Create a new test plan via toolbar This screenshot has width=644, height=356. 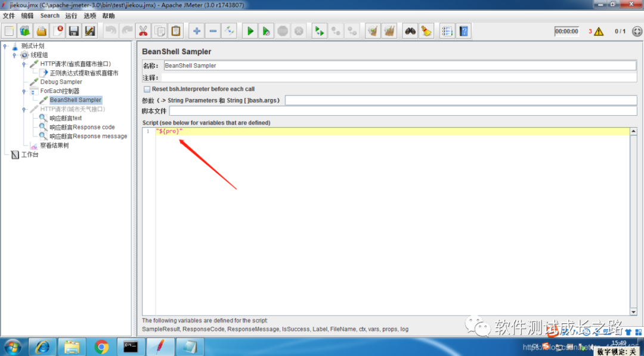[x=9, y=31]
